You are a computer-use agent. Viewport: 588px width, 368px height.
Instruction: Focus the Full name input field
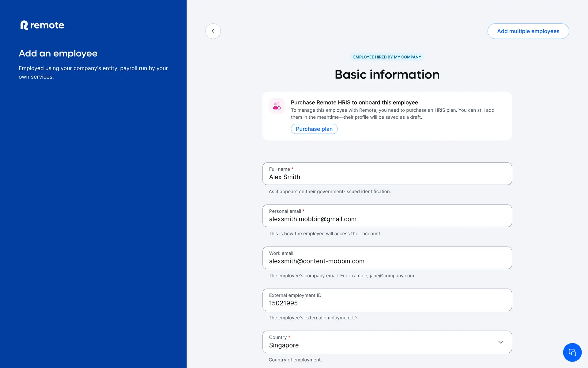click(387, 177)
